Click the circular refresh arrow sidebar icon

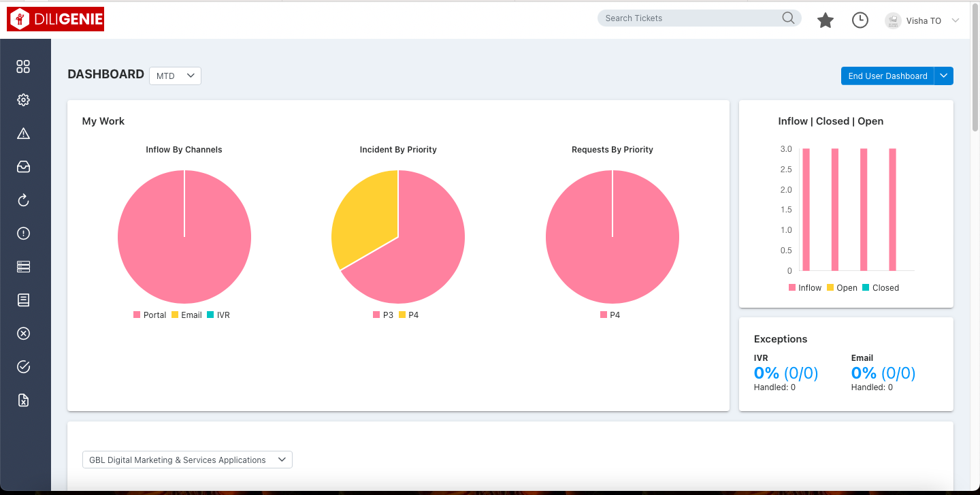(23, 199)
